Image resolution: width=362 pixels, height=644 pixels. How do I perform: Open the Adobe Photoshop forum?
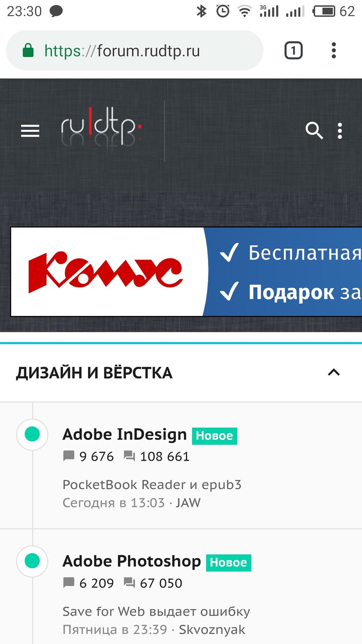[x=132, y=561]
